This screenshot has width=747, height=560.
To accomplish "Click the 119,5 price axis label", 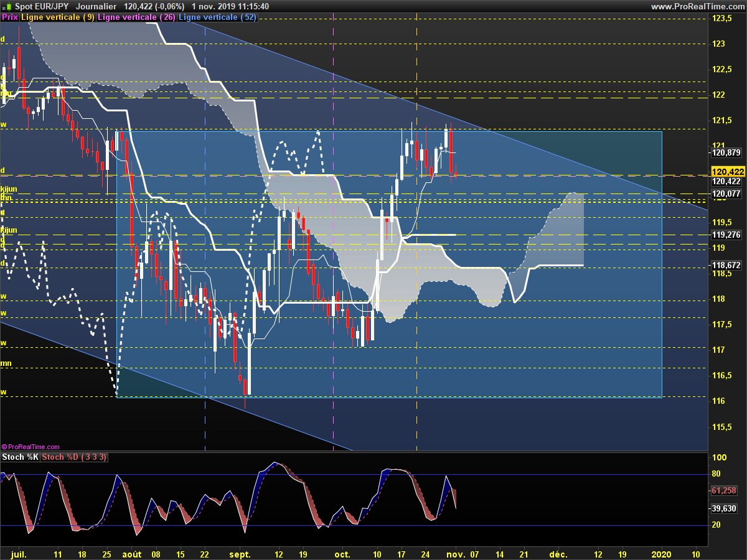I will click(721, 222).
